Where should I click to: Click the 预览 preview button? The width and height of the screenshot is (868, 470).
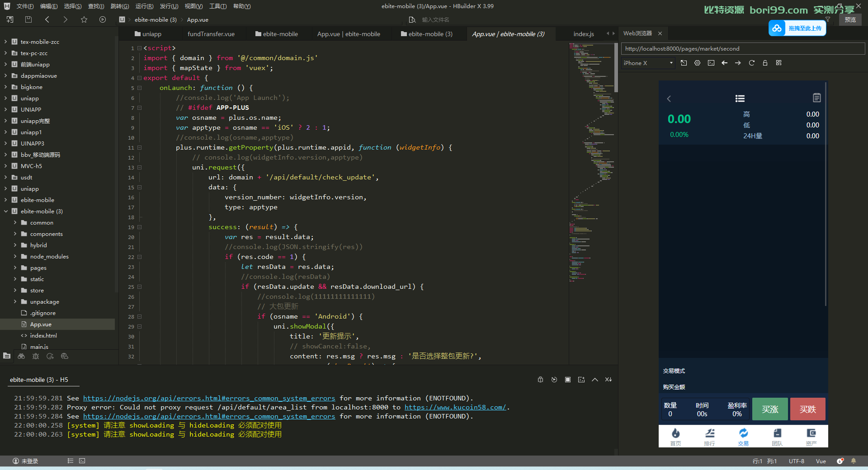click(x=850, y=20)
